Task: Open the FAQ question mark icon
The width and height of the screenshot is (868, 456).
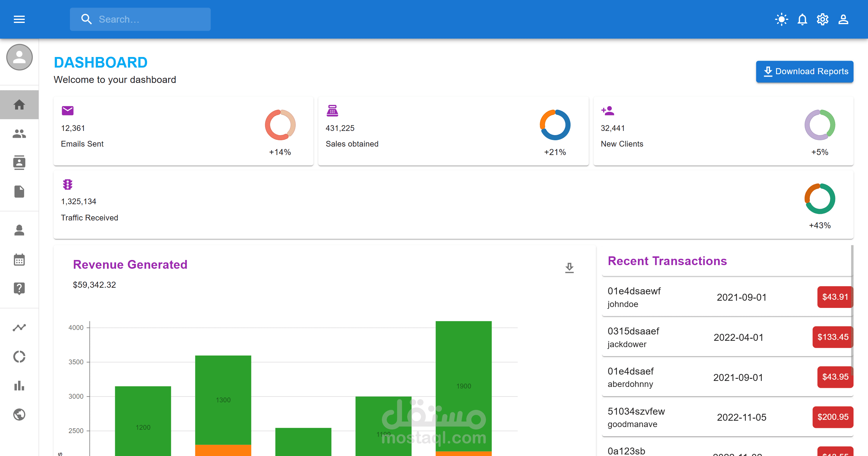Action: tap(19, 289)
